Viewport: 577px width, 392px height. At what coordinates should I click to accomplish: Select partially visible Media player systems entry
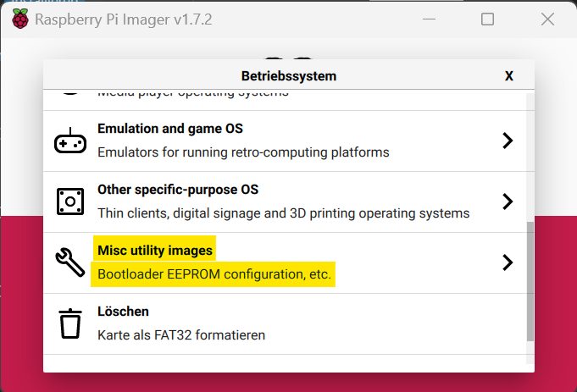coord(288,100)
